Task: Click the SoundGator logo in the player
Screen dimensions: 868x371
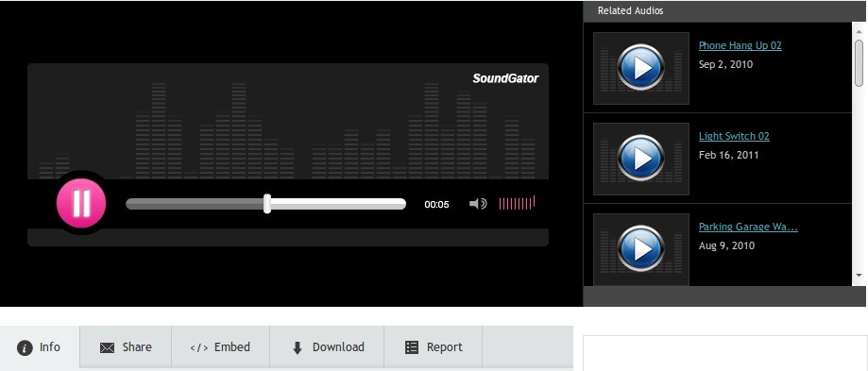Action: coord(505,78)
